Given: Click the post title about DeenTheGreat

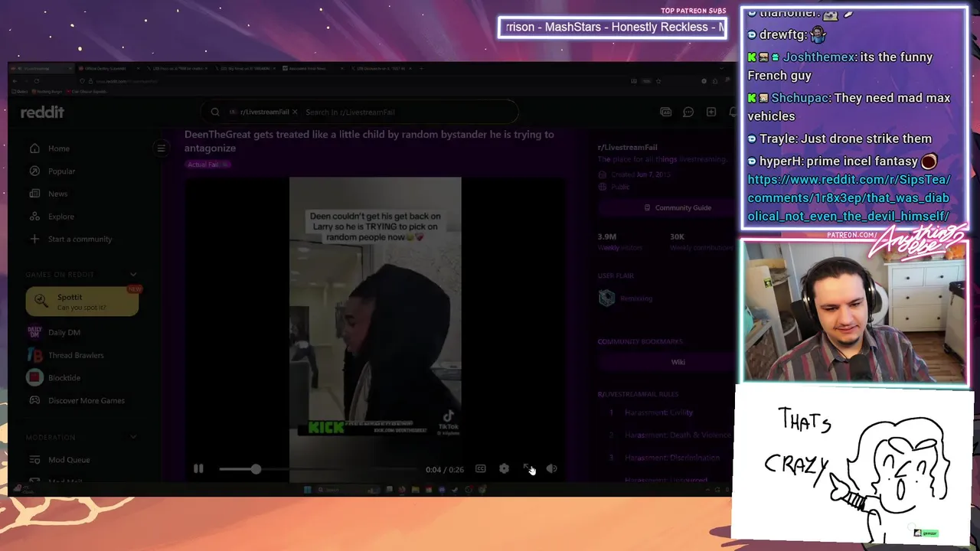Looking at the screenshot, I should 369,141.
